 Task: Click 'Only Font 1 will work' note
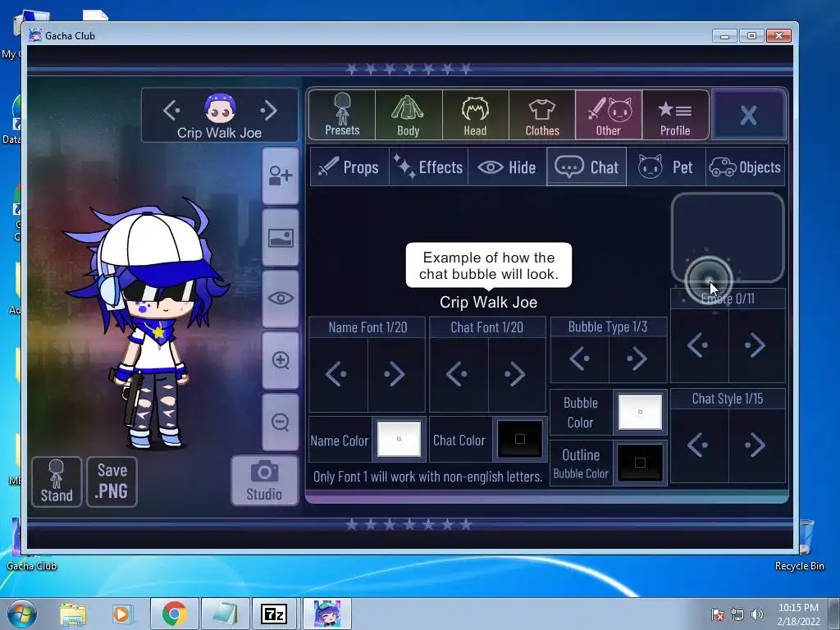(x=427, y=477)
